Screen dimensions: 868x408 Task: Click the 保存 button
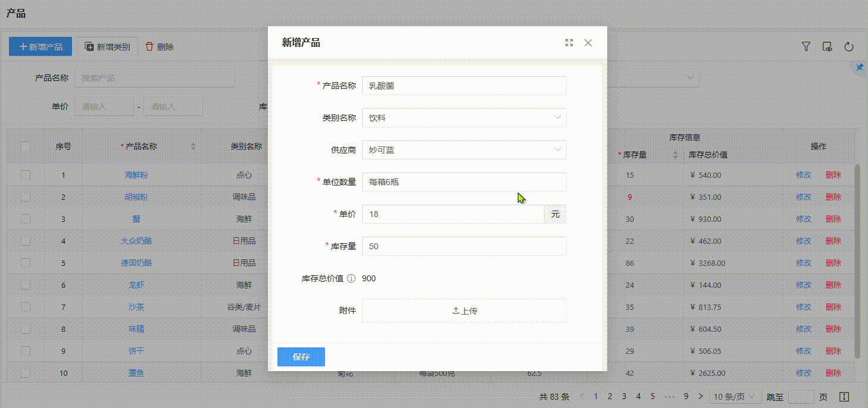301,357
